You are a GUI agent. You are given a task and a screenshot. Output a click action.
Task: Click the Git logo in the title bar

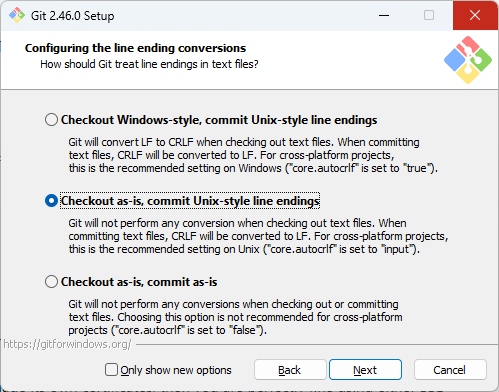17,16
